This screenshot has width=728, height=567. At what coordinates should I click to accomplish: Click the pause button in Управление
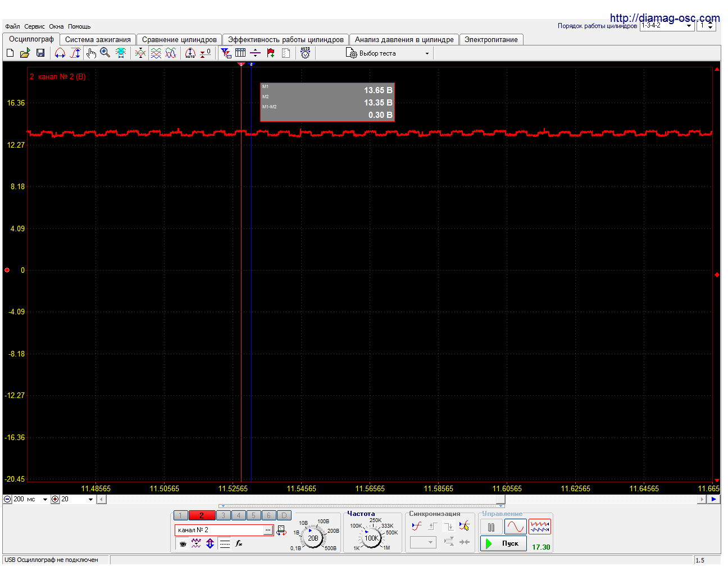[x=491, y=527]
